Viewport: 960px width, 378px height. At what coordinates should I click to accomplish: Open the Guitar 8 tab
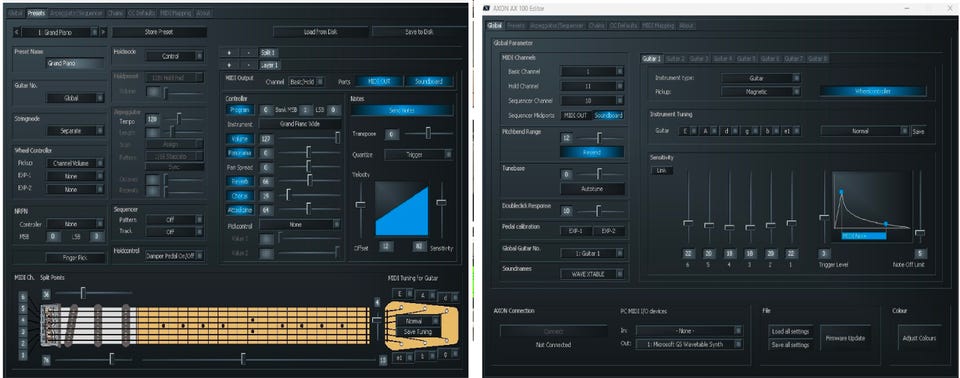coord(817,59)
